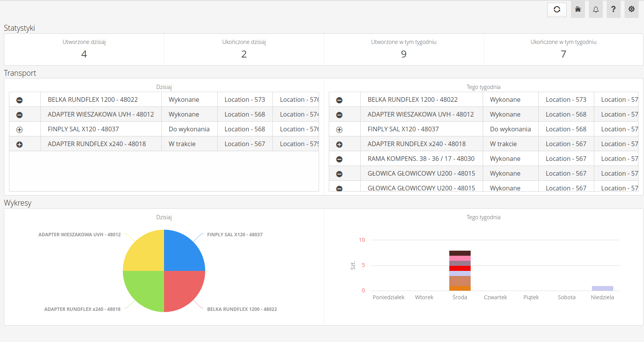The width and height of the screenshot is (644, 342).
Task: Click 'Wykonane' status cell of RAMA KOMPENS row
Action: coord(505,159)
